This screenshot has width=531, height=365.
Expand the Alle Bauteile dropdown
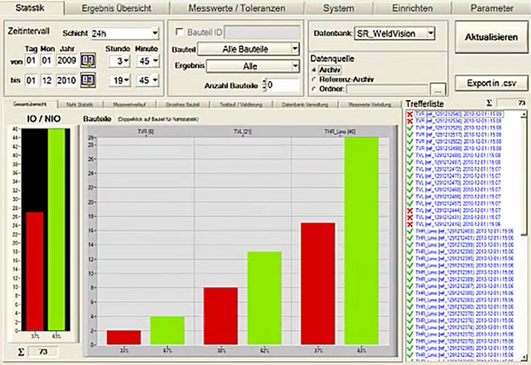tap(248, 49)
